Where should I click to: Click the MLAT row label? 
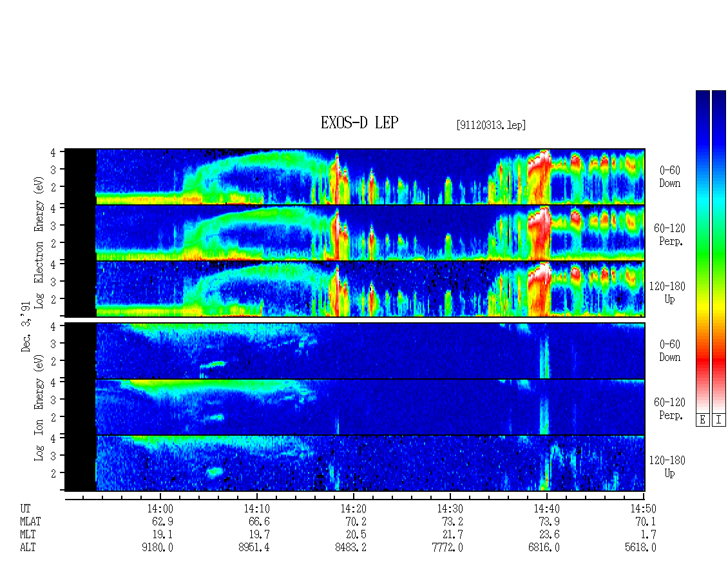pos(30,521)
